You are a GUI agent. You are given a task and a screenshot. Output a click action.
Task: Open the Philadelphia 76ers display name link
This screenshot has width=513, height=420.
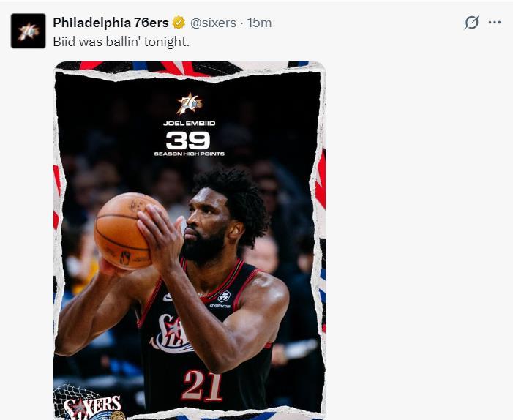[x=111, y=23]
